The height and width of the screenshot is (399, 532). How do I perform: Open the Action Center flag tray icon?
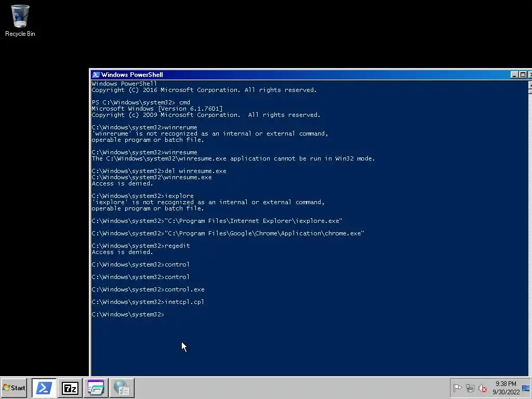[x=457, y=388]
